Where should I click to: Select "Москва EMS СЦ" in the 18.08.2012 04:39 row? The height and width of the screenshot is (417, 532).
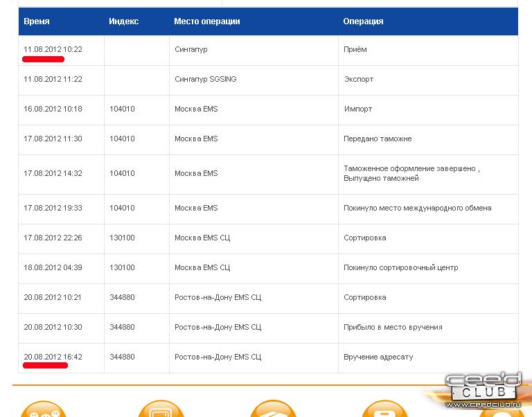click(x=202, y=268)
